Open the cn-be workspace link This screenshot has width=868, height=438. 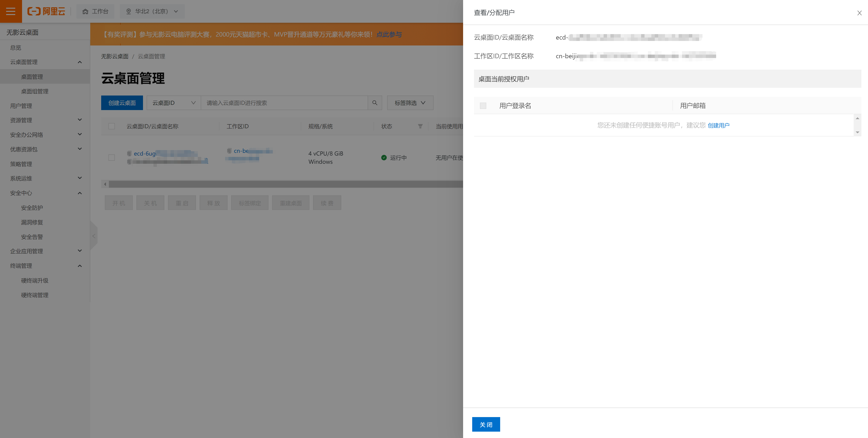(x=253, y=151)
